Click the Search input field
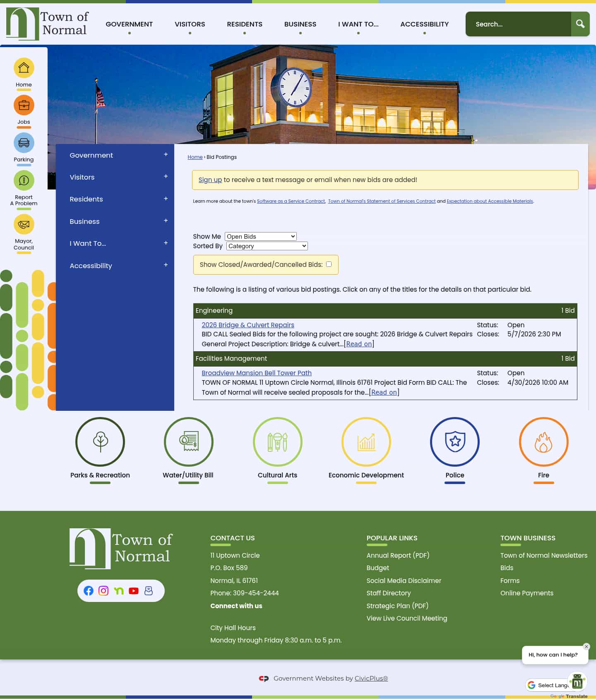 518,24
